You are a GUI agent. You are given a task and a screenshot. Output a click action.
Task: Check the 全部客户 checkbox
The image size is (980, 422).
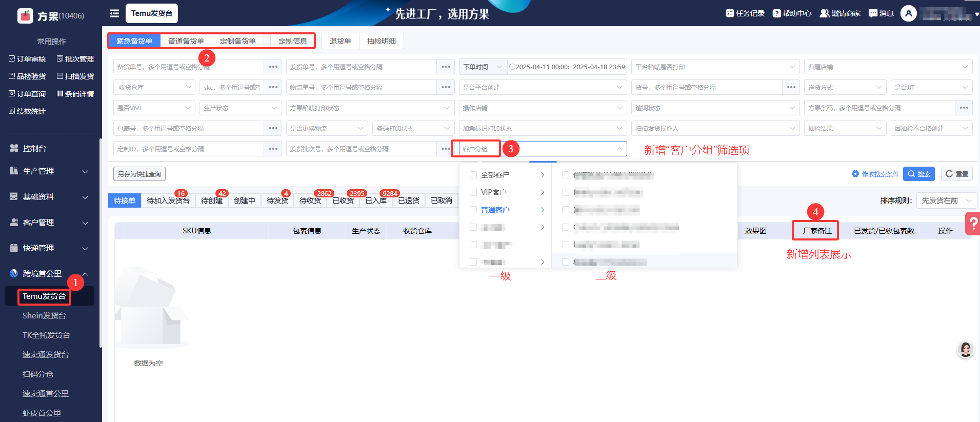pos(473,175)
